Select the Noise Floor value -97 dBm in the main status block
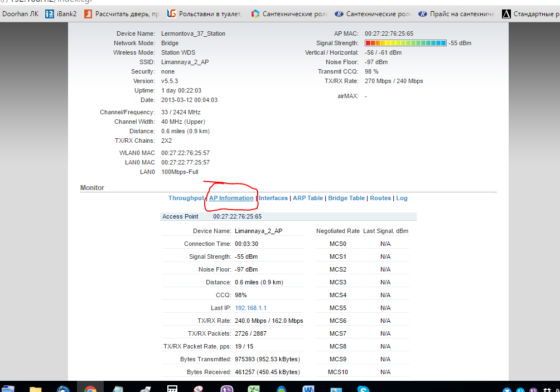This screenshot has height=392, width=560. coord(376,62)
